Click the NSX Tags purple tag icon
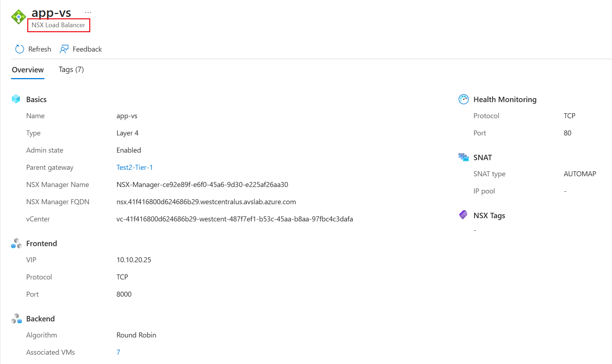The width and height of the screenshot is (612, 364). click(x=463, y=215)
